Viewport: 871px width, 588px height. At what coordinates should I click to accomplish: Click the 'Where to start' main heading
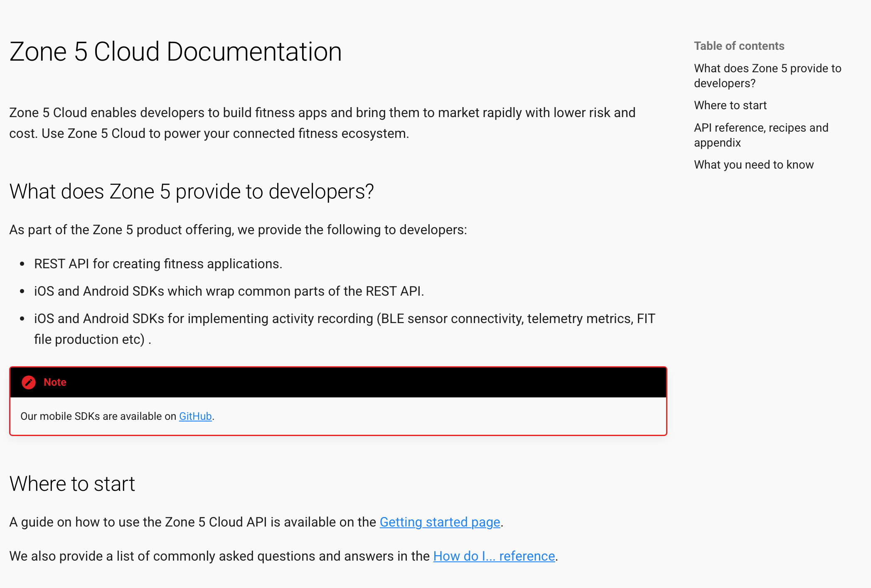click(x=72, y=484)
